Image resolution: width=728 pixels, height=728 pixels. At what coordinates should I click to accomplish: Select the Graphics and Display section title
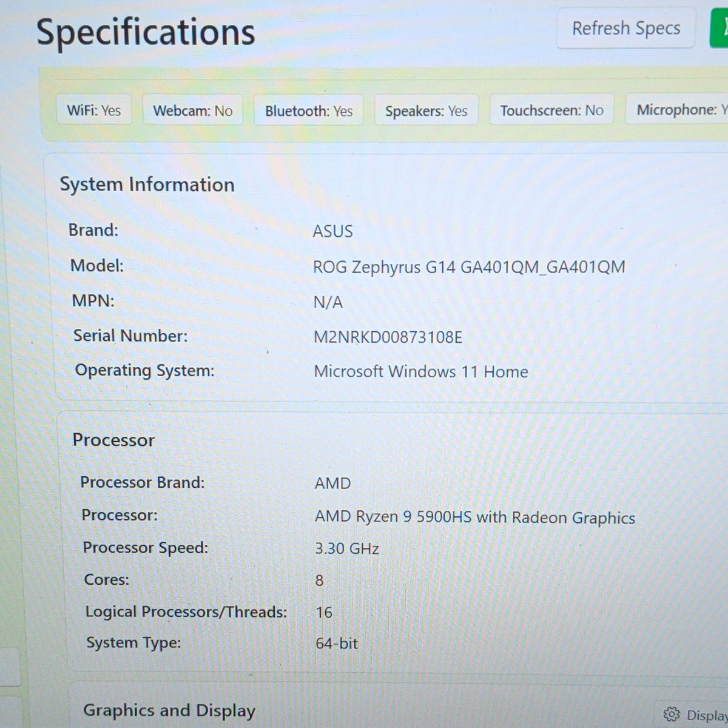(x=169, y=710)
